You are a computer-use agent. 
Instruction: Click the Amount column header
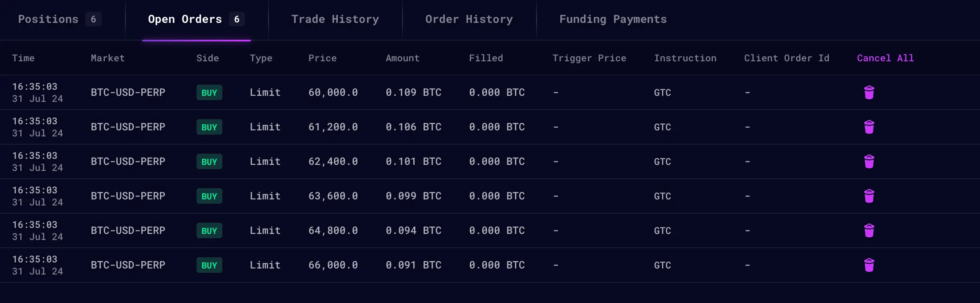click(403, 58)
